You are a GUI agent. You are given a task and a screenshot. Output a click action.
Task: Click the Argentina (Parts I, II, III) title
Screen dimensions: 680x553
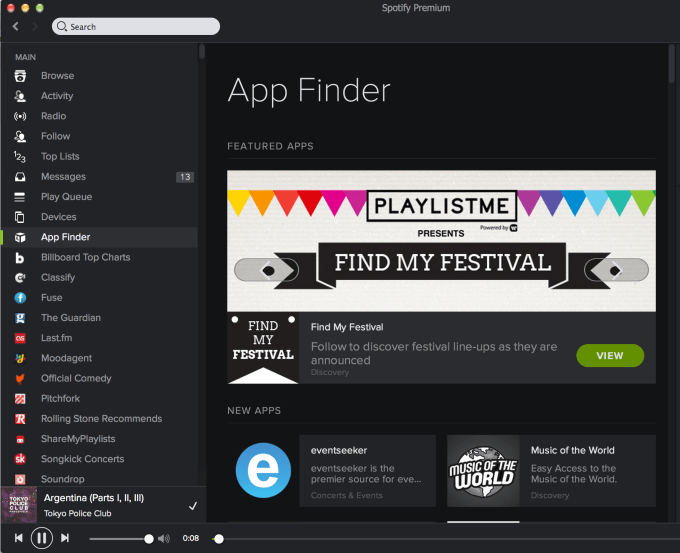94,498
